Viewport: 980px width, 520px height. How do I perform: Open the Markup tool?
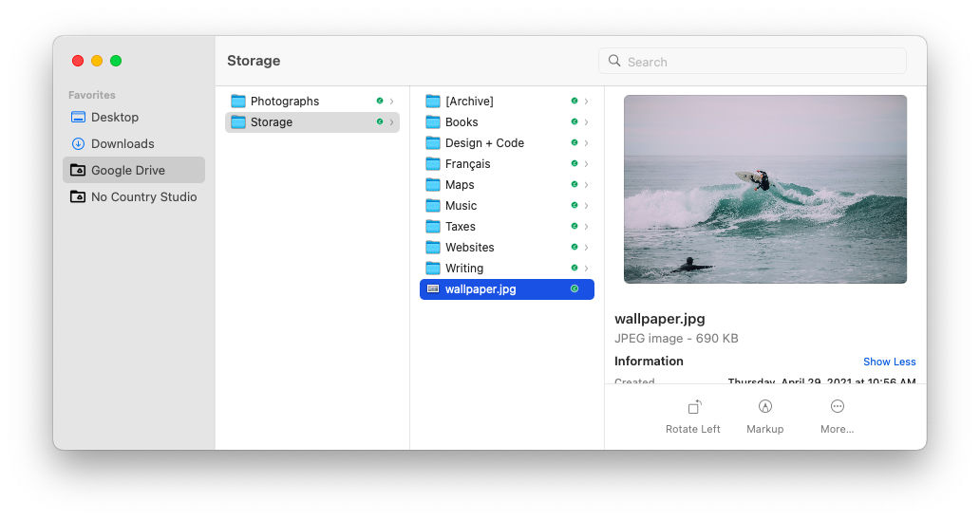pyautogui.click(x=764, y=407)
